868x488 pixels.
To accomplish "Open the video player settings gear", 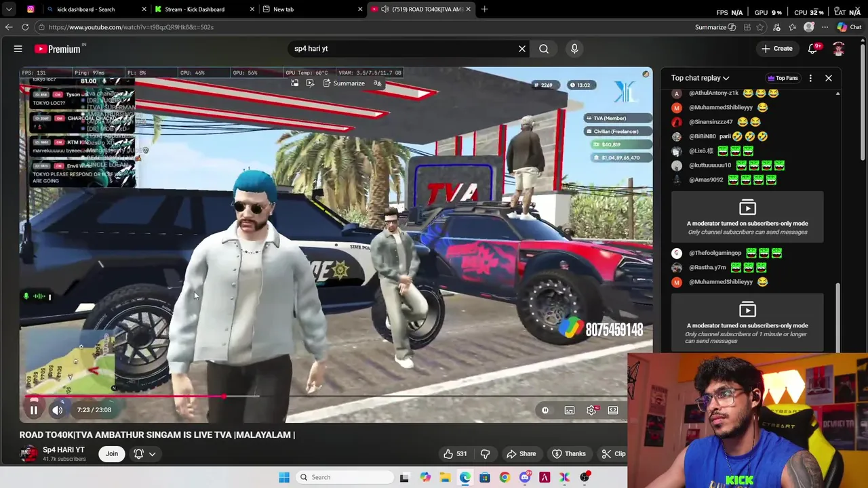I will (591, 410).
